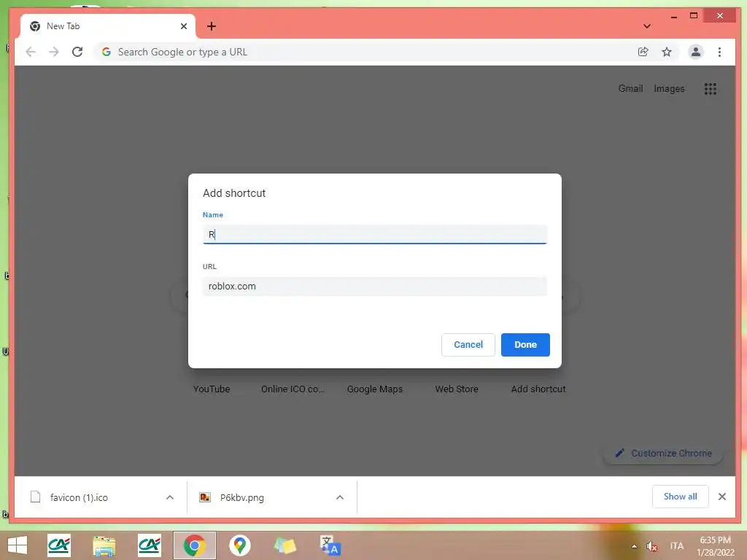
Task: Cancel the Add shortcut dialog
Action: tap(468, 345)
